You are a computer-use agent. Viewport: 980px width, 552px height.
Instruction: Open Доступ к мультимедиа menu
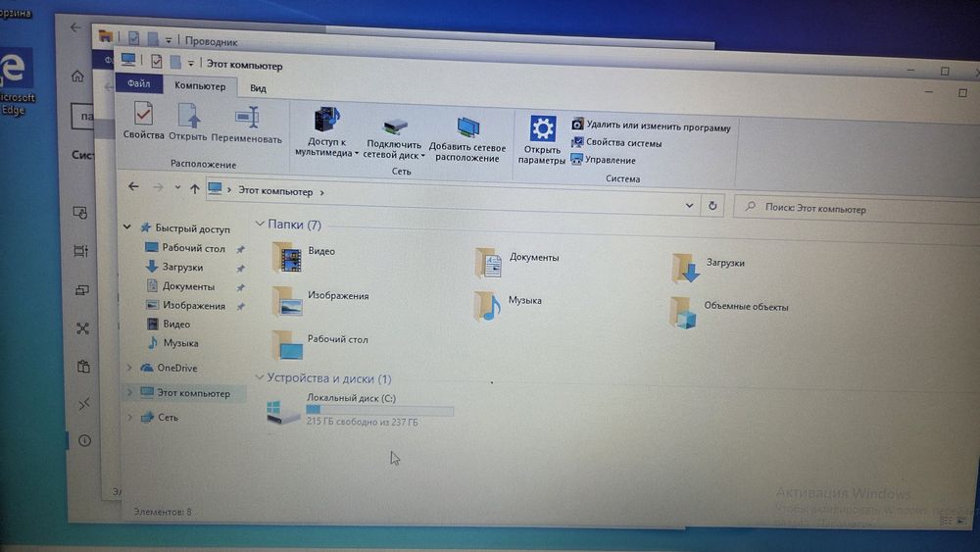(x=325, y=132)
